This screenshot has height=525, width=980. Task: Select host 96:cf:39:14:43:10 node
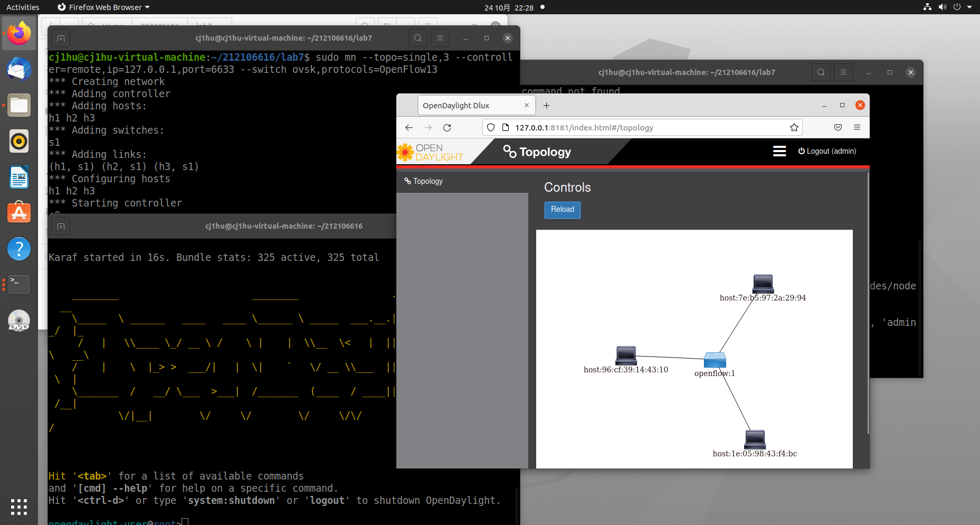coord(626,355)
